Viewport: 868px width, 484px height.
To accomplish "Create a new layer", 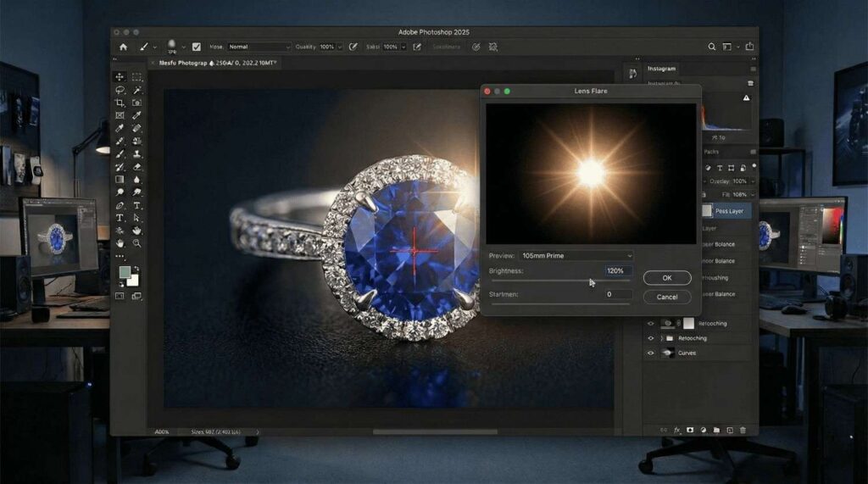I will 730,430.
